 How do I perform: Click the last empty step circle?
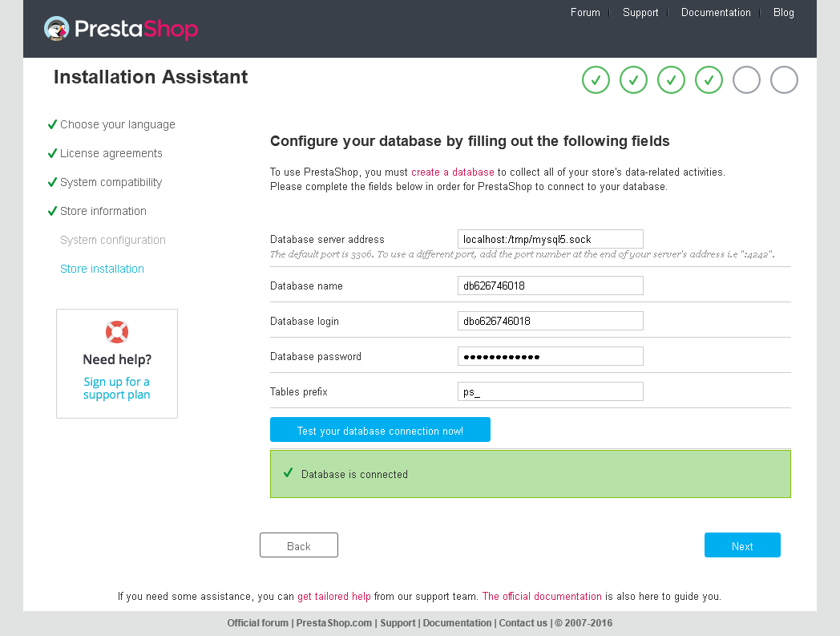tap(784, 80)
